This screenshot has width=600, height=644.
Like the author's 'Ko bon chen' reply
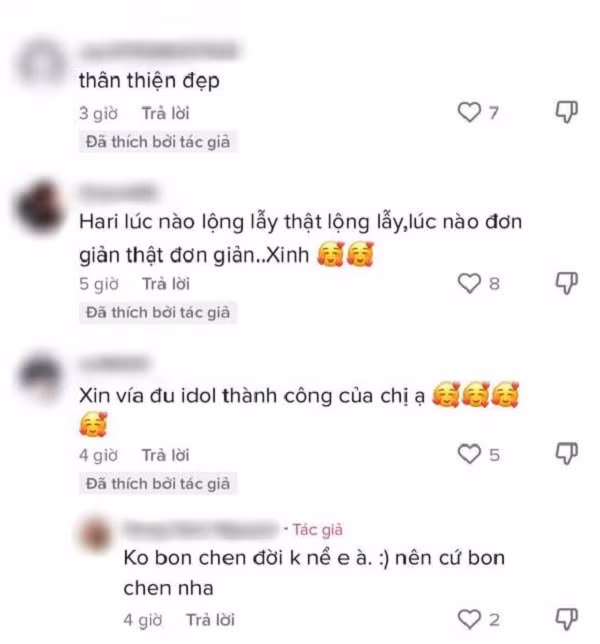pyautogui.click(x=469, y=619)
